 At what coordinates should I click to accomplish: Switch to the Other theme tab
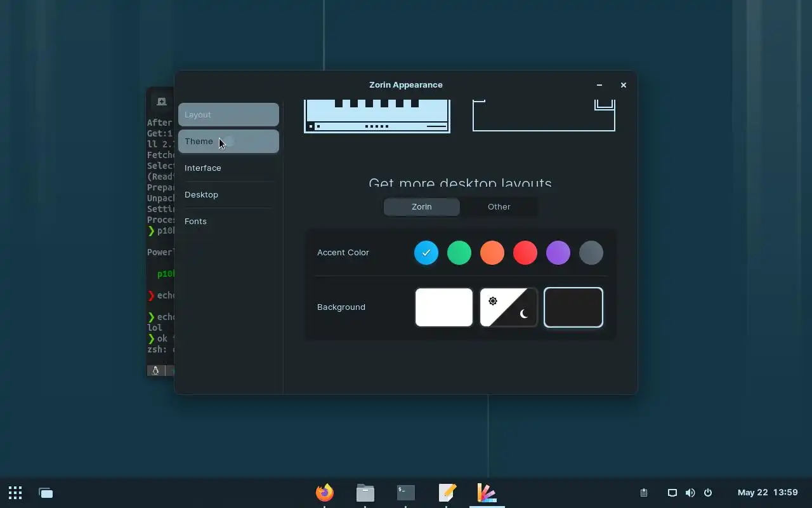[499, 206]
